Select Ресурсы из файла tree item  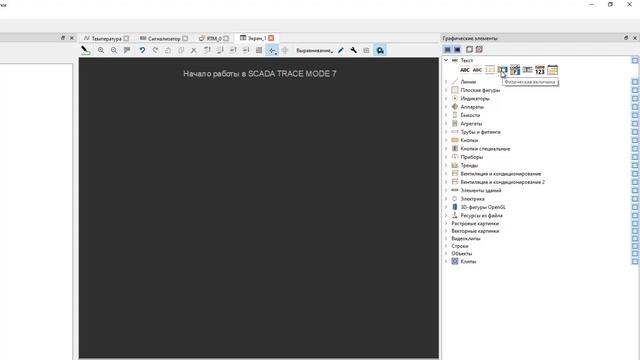click(x=482, y=215)
